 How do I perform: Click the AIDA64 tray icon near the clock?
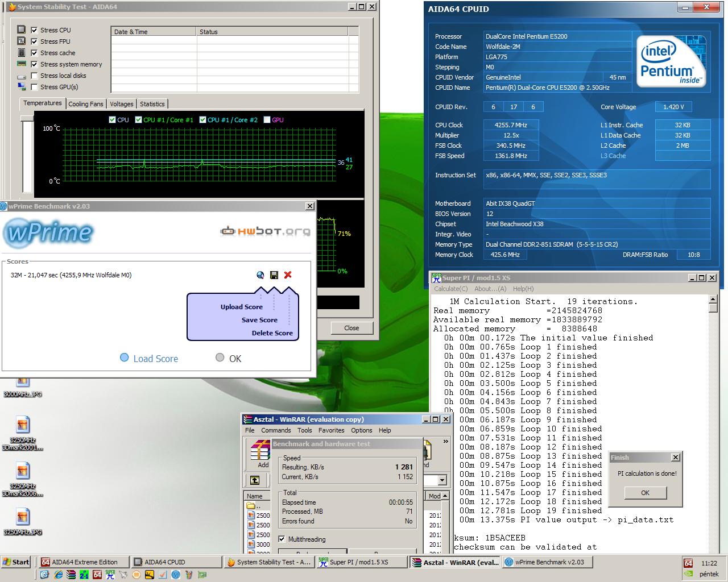coord(688,563)
